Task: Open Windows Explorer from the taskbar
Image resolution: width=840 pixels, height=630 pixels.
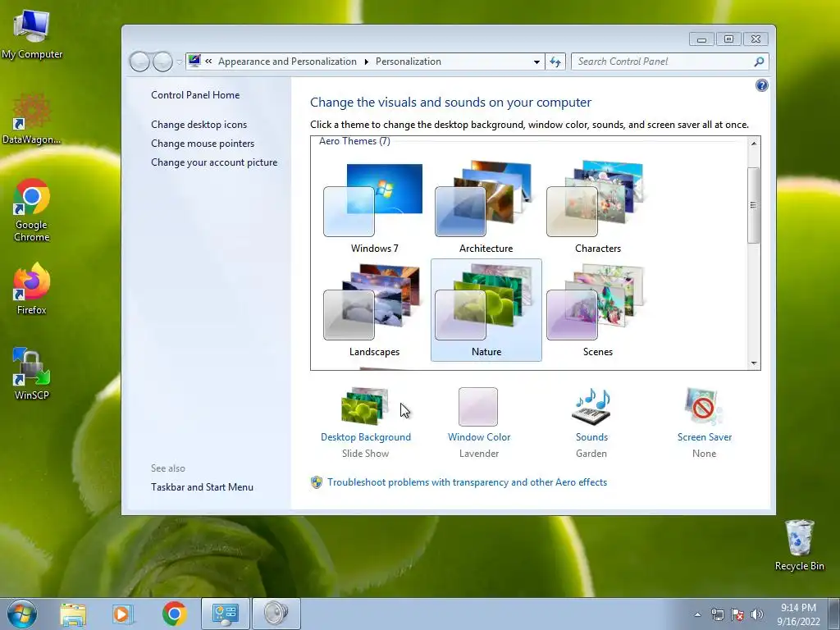Action: coord(73,614)
